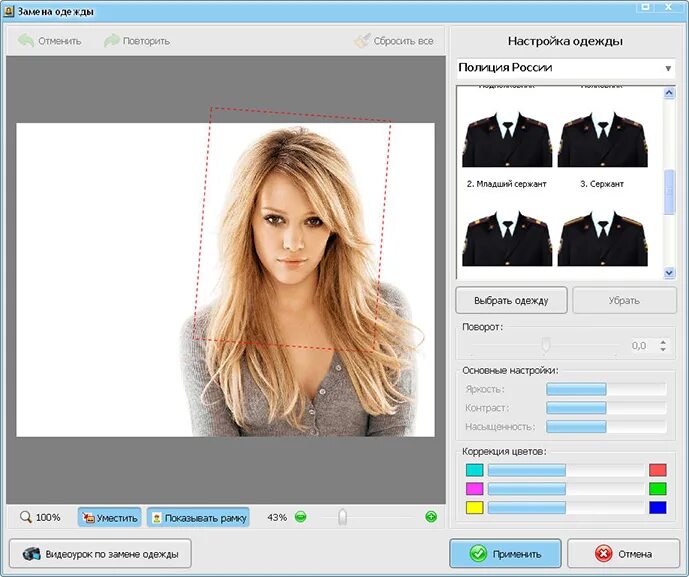Click the Сбросить все reset label
689x577 pixels.
tap(403, 41)
